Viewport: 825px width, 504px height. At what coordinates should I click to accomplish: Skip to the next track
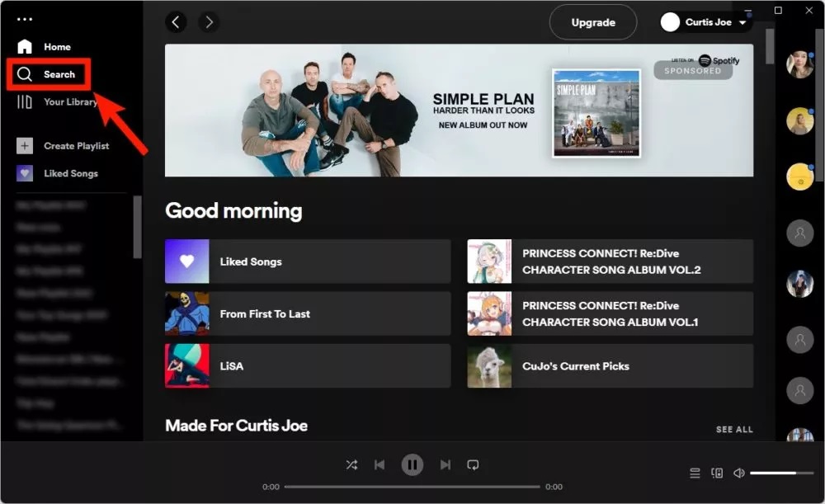[444, 464]
